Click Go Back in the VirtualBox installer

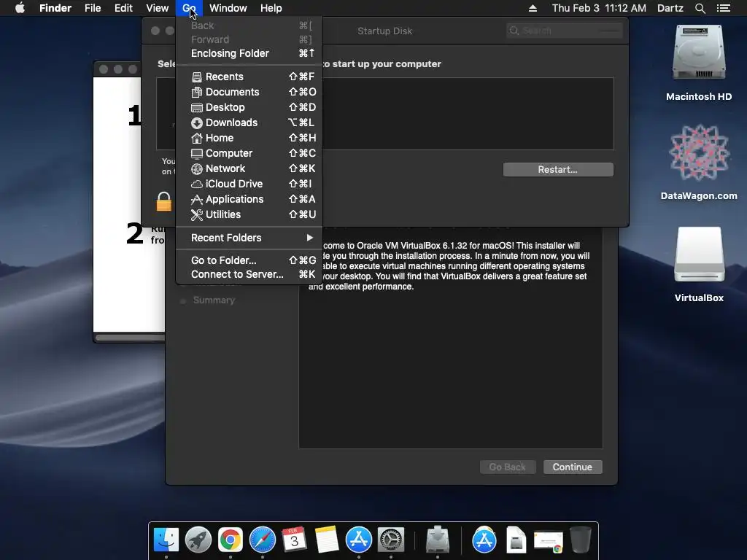click(508, 467)
